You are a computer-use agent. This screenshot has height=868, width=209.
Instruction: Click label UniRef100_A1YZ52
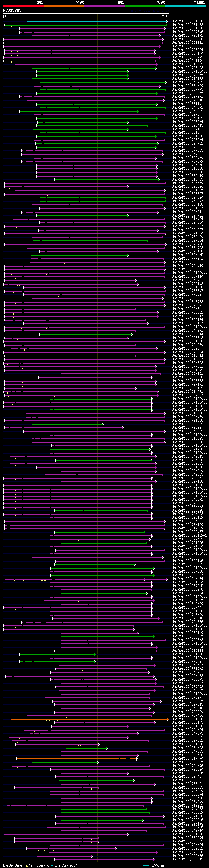pos(187,805)
